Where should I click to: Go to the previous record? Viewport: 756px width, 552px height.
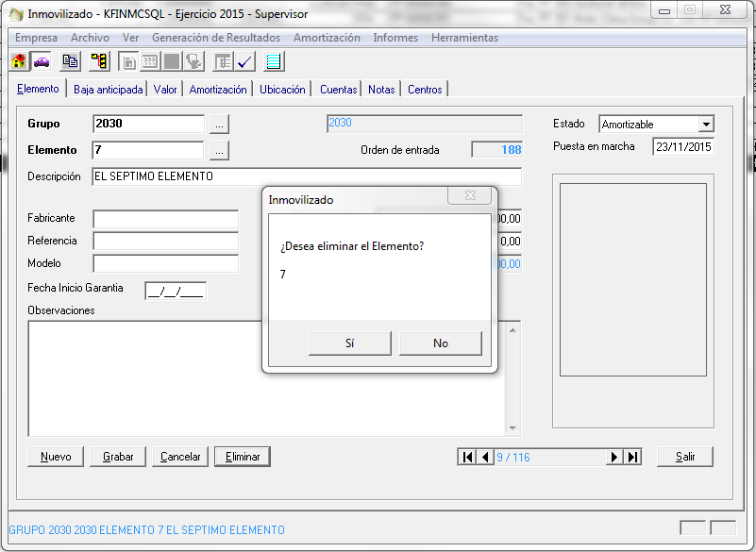(485, 457)
